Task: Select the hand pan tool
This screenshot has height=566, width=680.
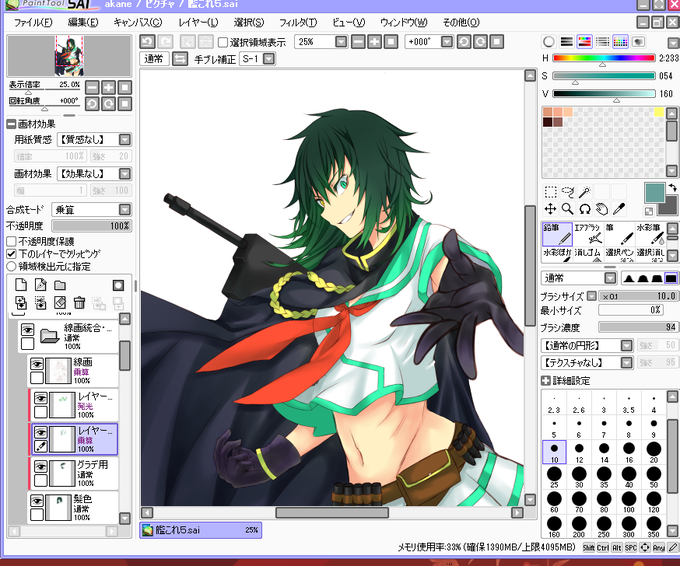Action: pos(602,209)
